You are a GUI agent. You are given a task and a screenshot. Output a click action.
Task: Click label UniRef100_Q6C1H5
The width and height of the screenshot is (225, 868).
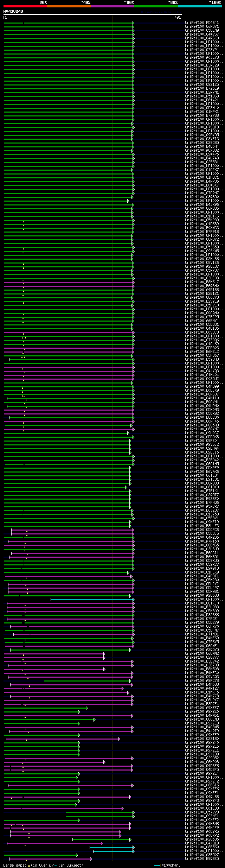point(202,464)
